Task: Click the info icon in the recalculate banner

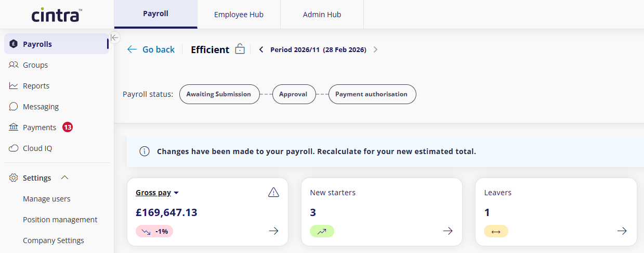Action: click(x=144, y=152)
